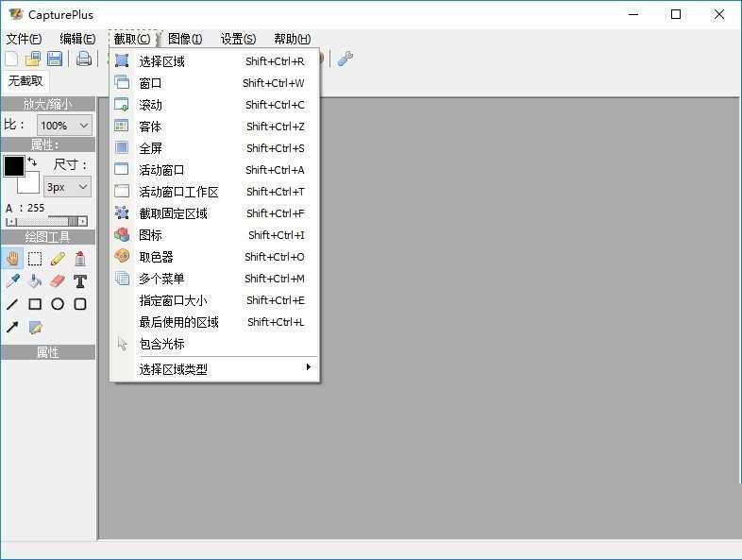Choose 指定窗口大小 menu entry

click(x=214, y=300)
